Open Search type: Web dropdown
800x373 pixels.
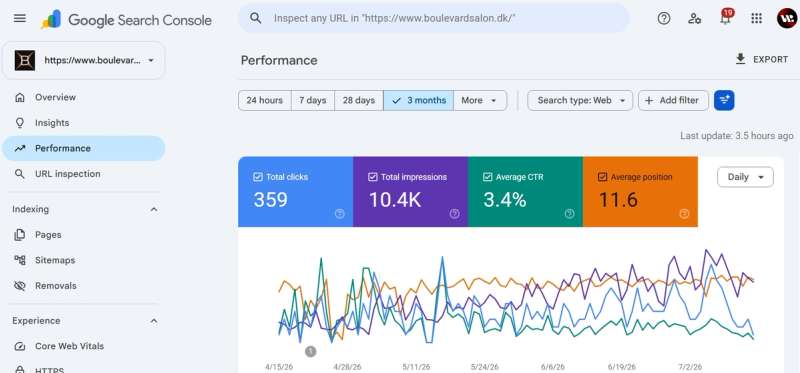tap(580, 101)
